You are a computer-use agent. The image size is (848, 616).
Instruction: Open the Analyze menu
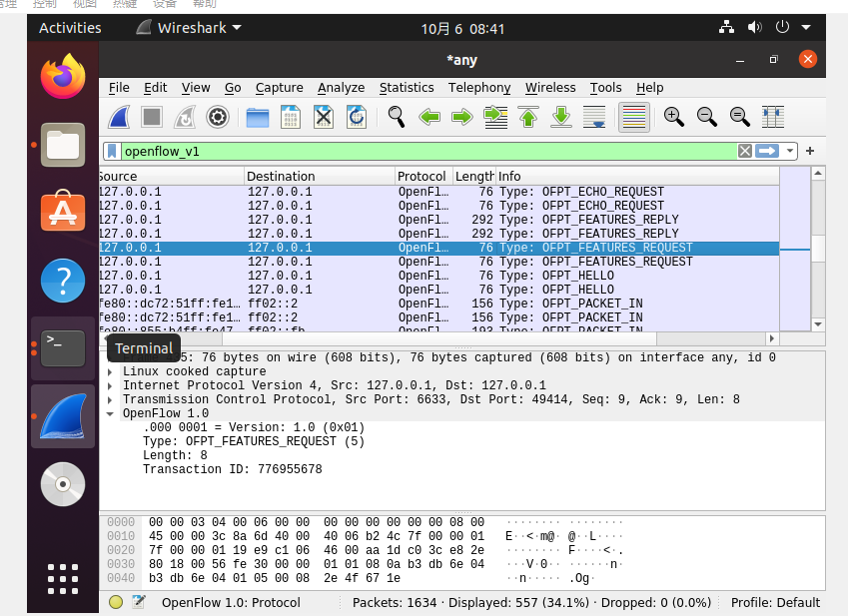pos(342,88)
